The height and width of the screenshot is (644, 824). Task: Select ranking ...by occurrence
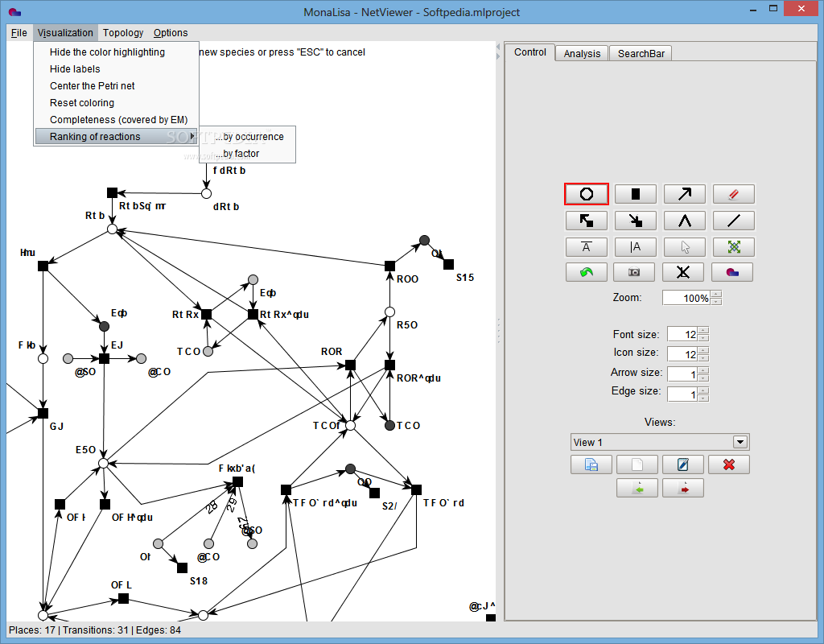click(x=248, y=136)
